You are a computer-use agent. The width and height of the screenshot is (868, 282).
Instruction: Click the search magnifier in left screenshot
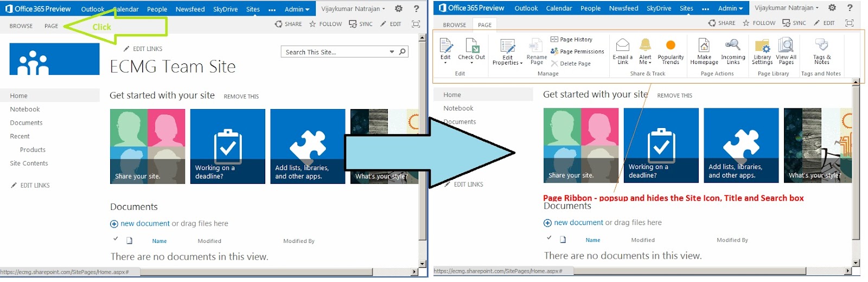(x=403, y=52)
